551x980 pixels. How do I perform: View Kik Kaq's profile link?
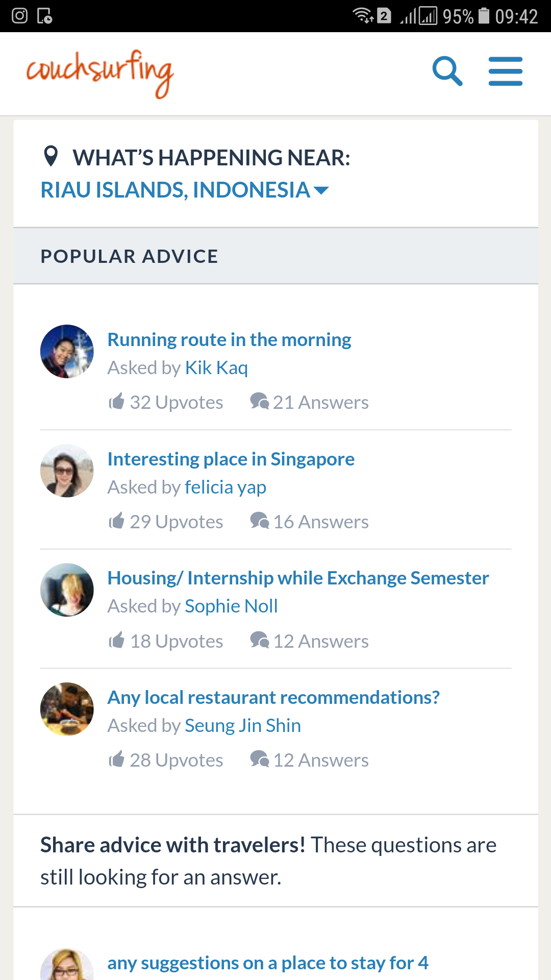click(216, 368)
